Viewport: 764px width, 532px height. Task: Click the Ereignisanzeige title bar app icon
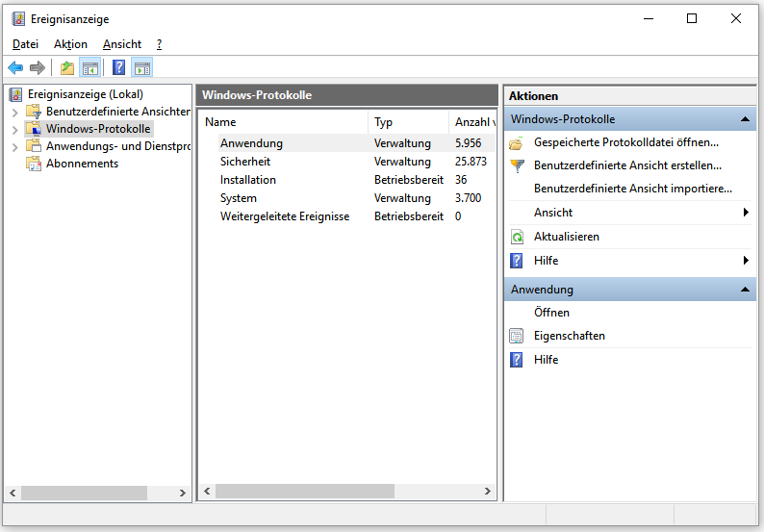point(18,19)
